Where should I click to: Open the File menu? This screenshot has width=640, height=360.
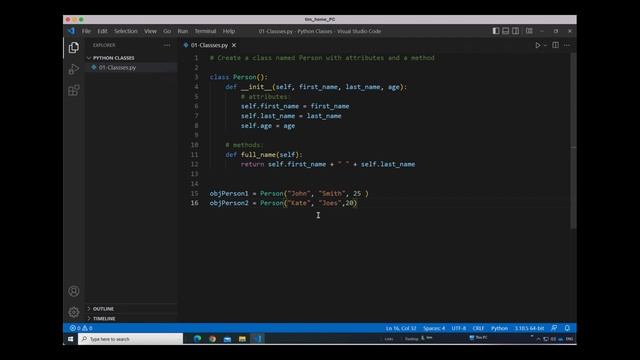click(86, 31)
